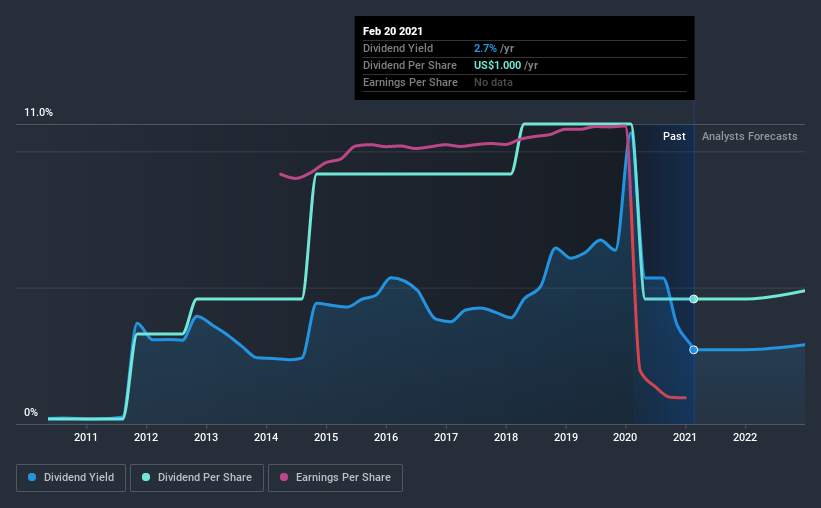Viewport: 821px width, 508px height.
Task: Click the 11.0% y-axis label
Action: [x=38, y=113]
